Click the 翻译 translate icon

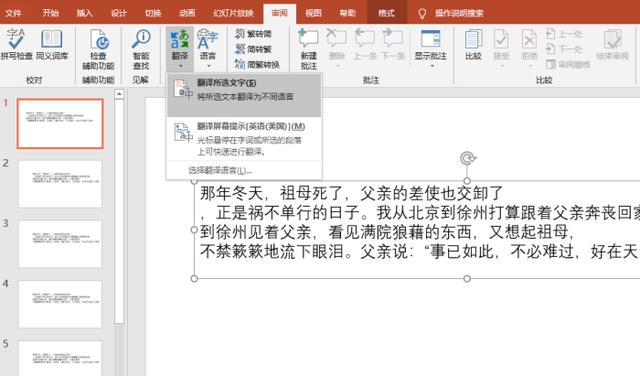(180, 40)
